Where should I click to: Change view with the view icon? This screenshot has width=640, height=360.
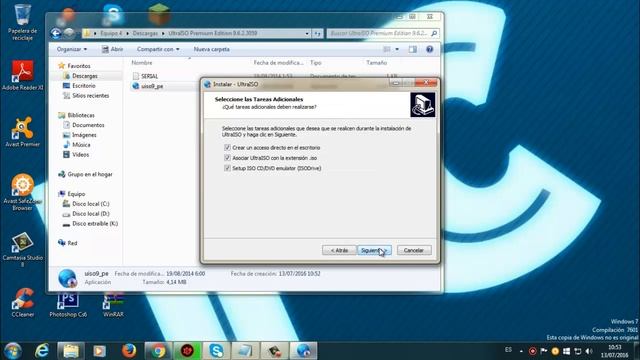click(x=387, y=49)
